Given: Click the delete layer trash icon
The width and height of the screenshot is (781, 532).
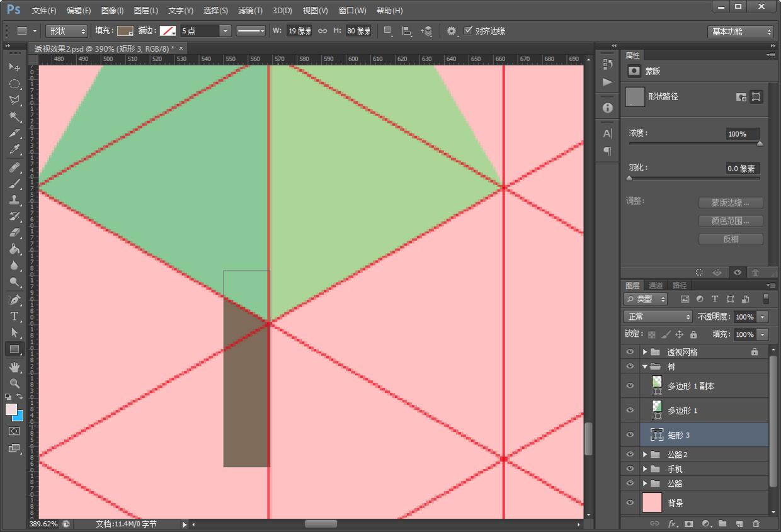Looking at the screenshot, I should tap(756, 524).
